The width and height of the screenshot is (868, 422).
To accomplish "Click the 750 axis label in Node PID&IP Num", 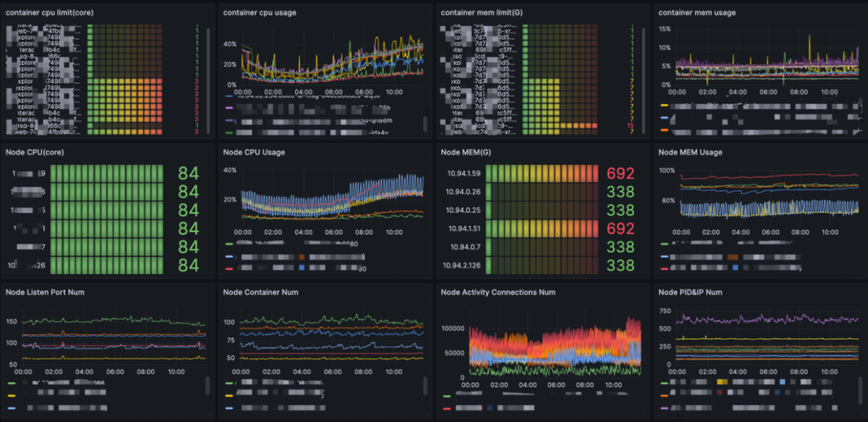I will 665,311.
